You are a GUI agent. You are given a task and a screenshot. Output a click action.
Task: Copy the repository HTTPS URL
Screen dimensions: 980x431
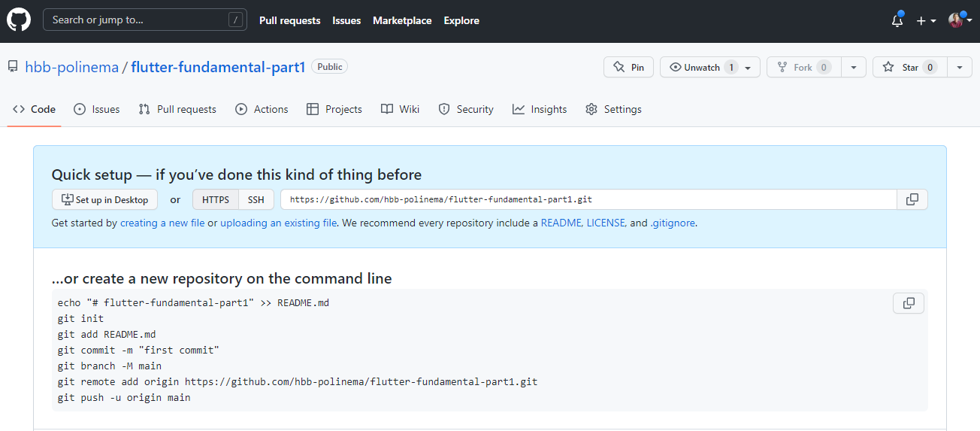pos(912,199)
